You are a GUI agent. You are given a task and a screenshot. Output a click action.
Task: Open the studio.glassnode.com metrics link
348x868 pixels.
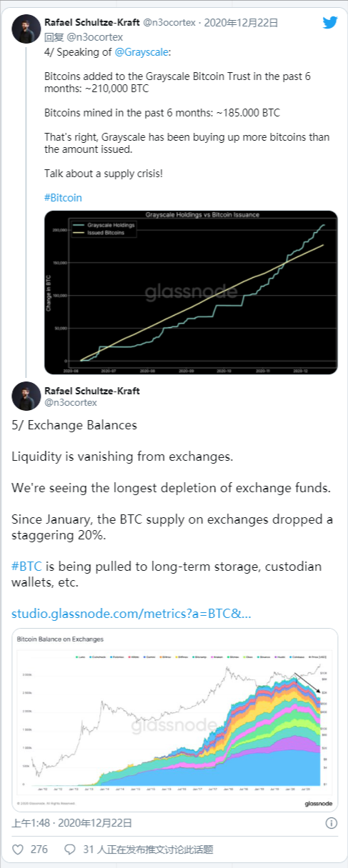click(x=131, y=613)
